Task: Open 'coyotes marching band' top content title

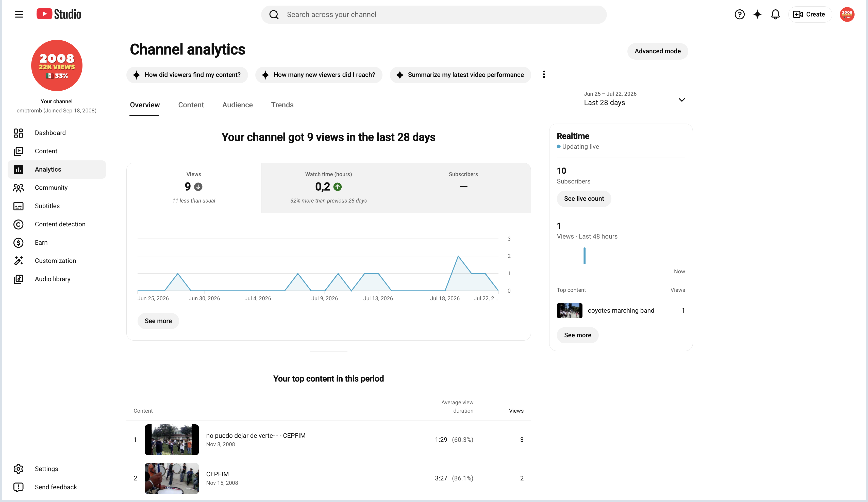Action: coord(621,310)
